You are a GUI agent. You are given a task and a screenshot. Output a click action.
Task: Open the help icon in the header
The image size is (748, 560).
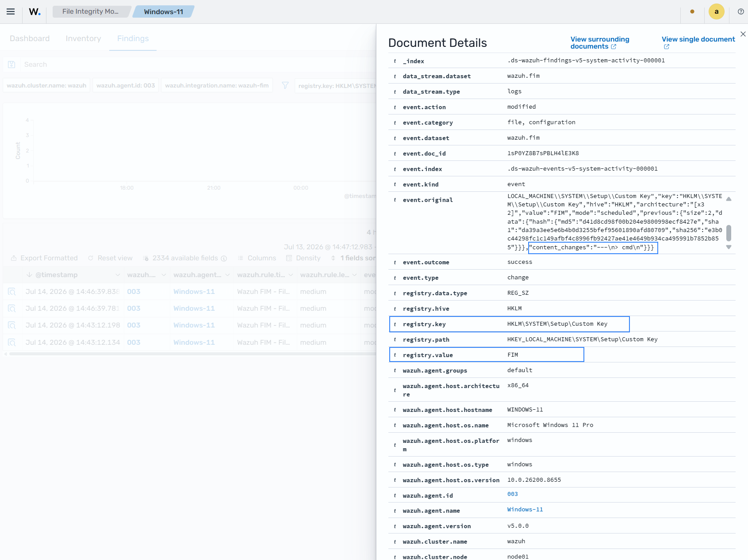click(741, 11)
